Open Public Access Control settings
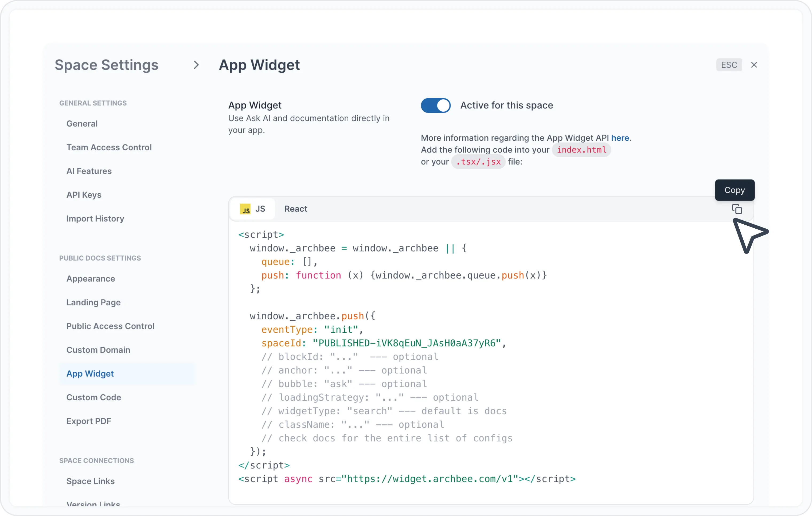Viewport: 812px width, 516px height. click(x=110, y=326)
